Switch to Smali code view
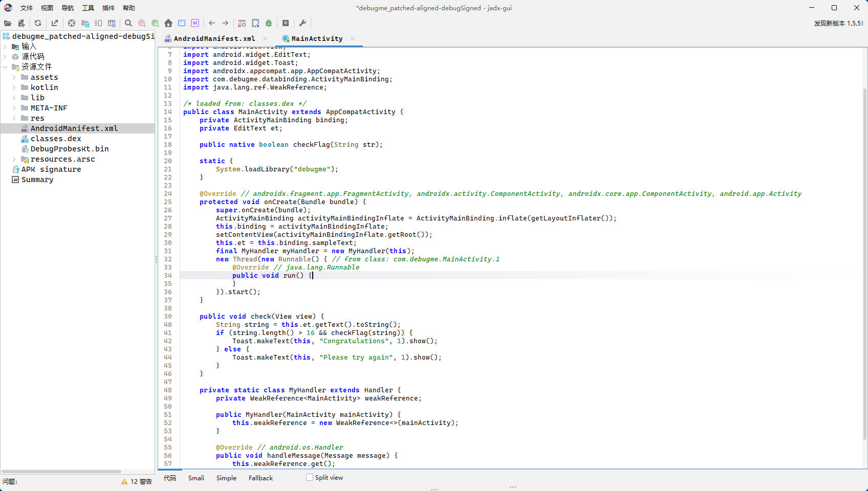The height and width of the screenshot is (491, 868). point(196,478)
